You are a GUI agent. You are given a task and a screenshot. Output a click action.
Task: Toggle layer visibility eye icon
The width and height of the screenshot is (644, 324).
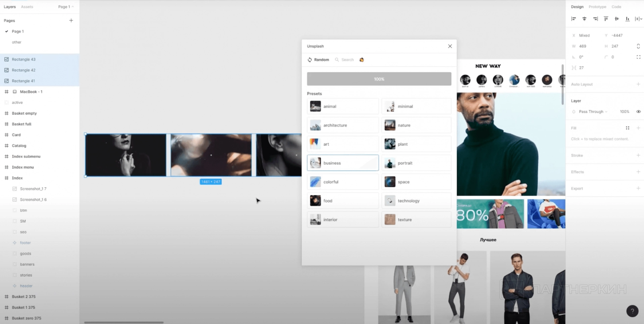[x=638, y=112]
